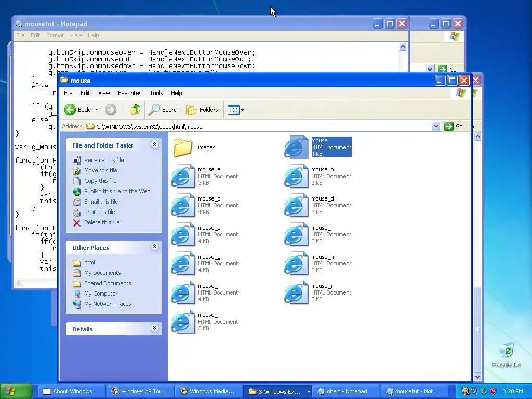Expand the address bar dropdown

click(x=436, y=127)
